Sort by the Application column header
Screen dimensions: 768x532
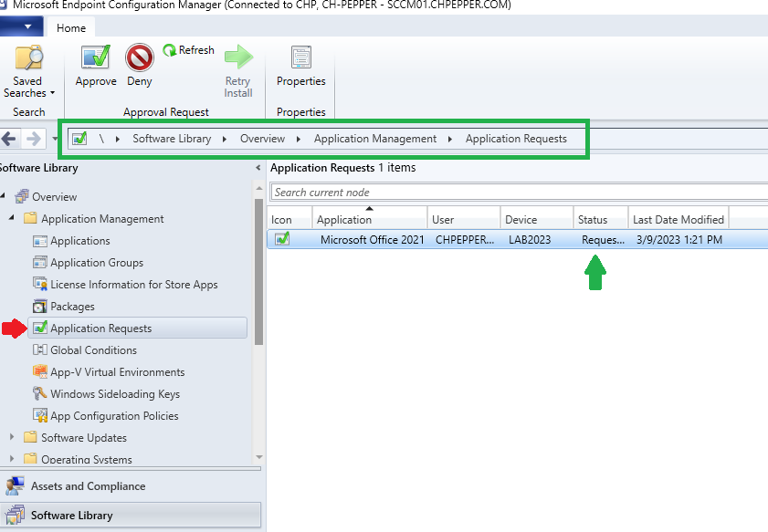click(x=370, y=218)
